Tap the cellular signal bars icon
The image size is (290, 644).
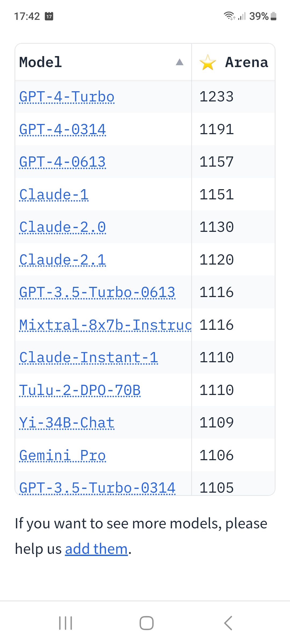(x=242, y=16)
